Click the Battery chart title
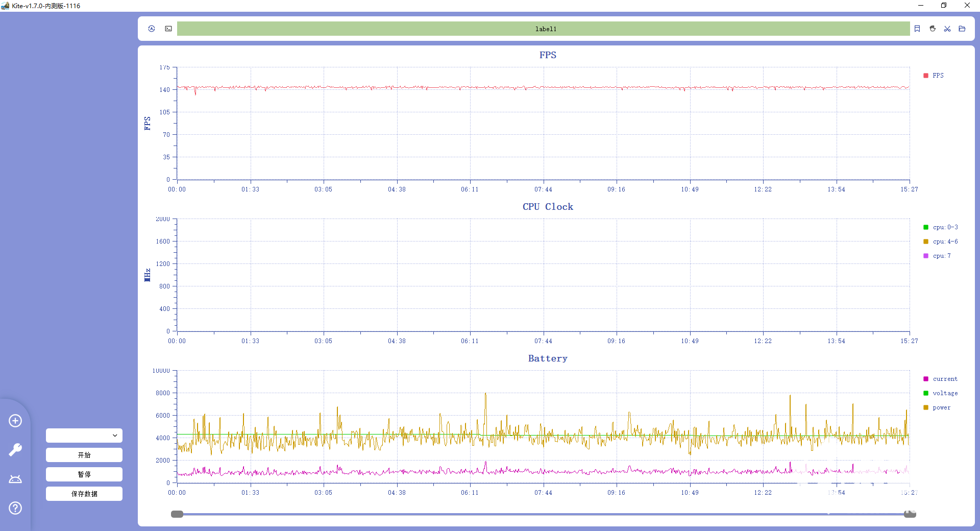The width and height of the screenshot is (980, 531). (x=548, y=358)
